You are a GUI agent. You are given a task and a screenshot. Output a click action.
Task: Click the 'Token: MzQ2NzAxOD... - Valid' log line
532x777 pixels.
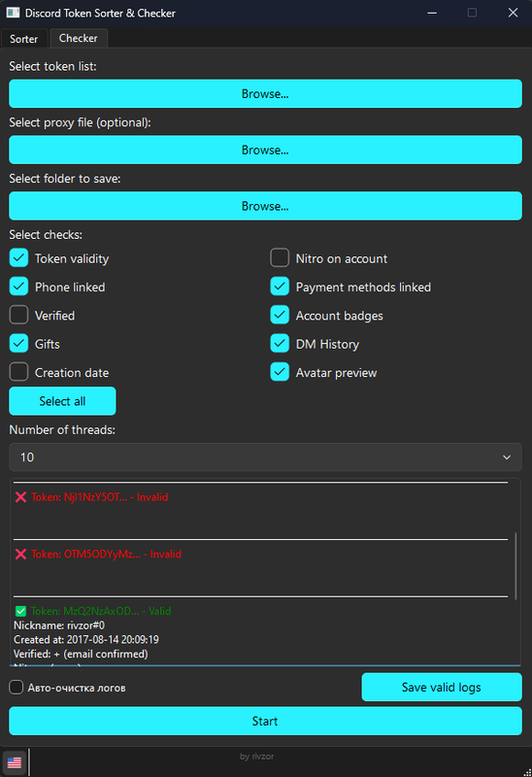101,611
